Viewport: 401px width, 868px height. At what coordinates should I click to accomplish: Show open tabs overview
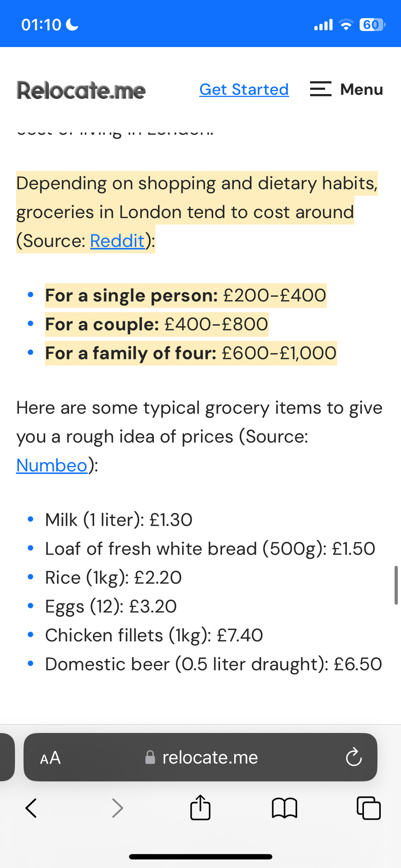pyautogui.click(x=368, y=808)
